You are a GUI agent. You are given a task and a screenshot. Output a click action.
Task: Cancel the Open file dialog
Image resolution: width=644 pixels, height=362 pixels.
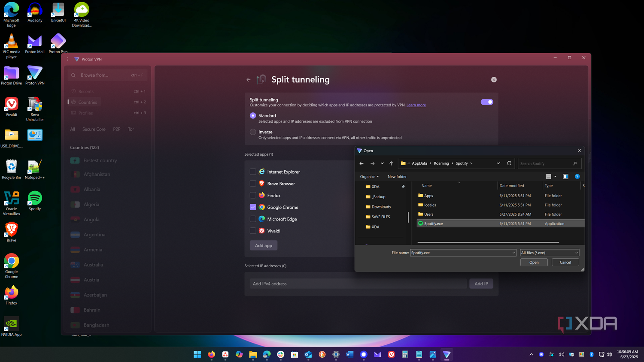click(565, 262)
